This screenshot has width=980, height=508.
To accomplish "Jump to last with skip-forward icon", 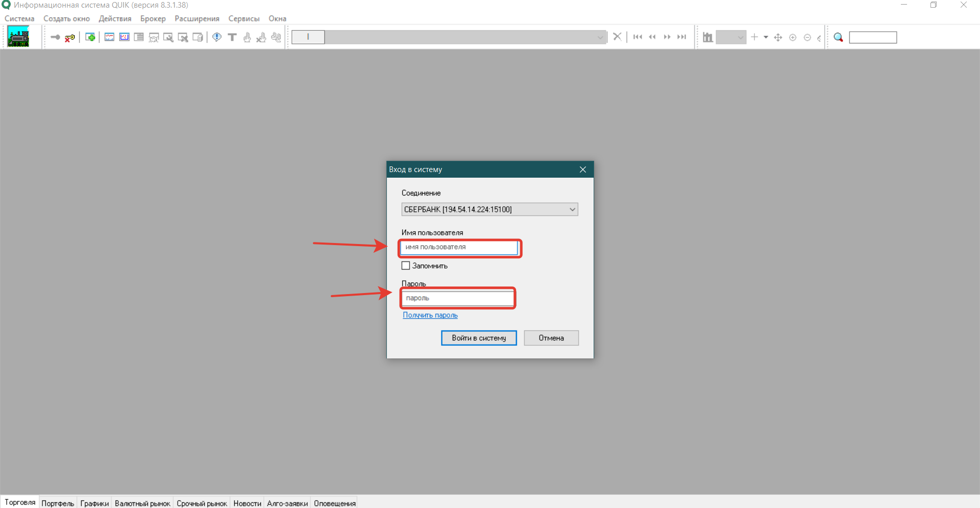I will pos(682,37).
